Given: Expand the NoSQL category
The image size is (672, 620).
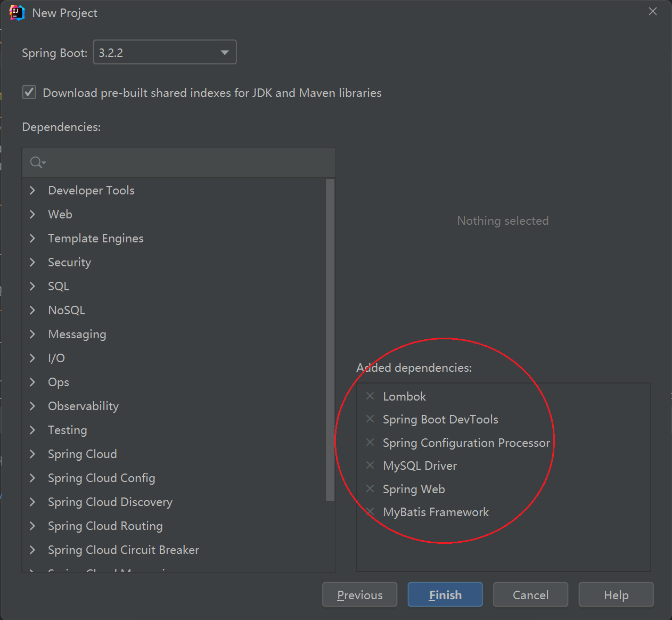Looking at the screenshot, I should pos(32,310).
